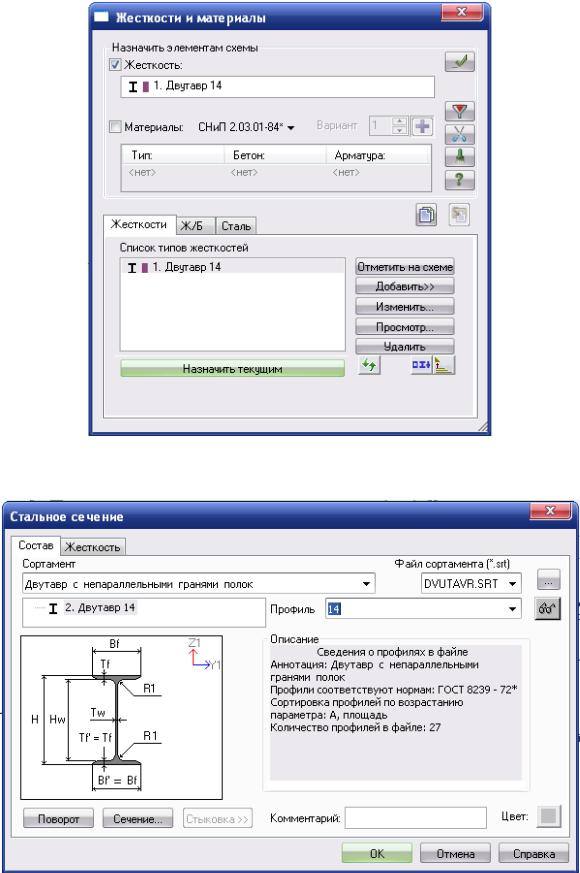Switch to the Жесткости tab

pos(139,224)
